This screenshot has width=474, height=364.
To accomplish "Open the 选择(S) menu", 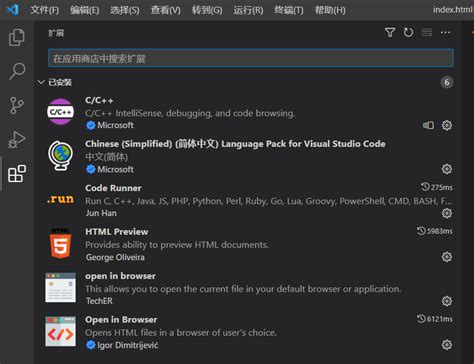I will [125, 10].
